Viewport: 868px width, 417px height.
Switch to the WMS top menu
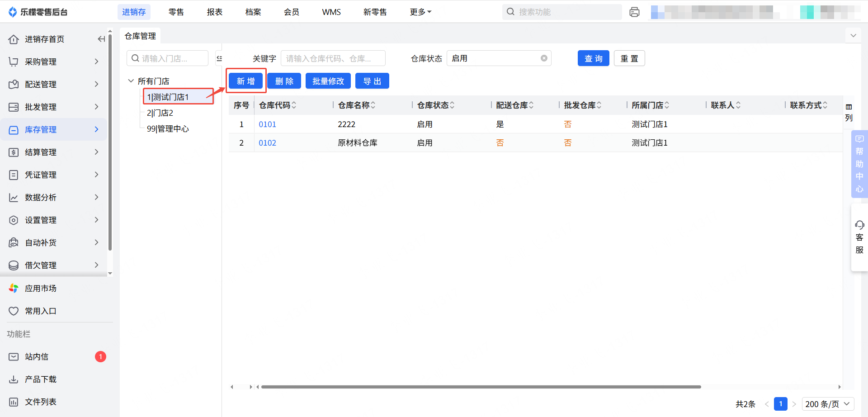(x=331, y=12)
